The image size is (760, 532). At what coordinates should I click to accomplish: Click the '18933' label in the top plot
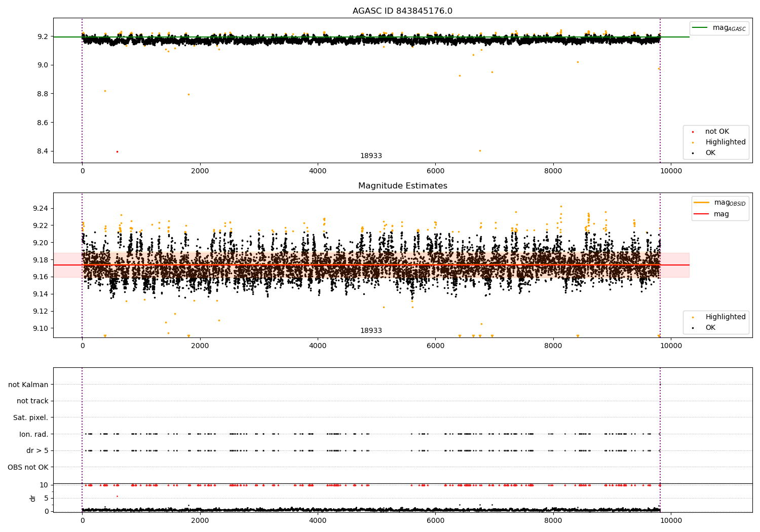tap(371, 156)
